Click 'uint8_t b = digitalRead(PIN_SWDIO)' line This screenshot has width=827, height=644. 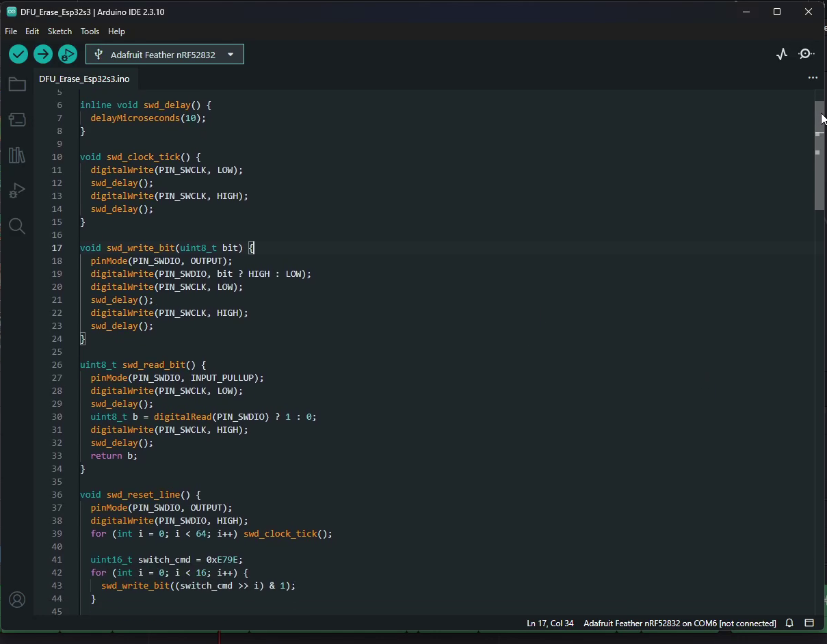click(x=204, y=416)
